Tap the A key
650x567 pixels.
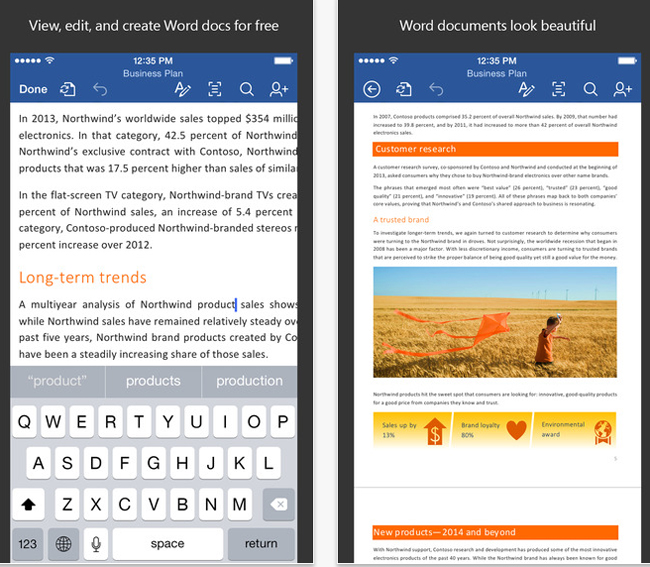click(x=39, y=463)
